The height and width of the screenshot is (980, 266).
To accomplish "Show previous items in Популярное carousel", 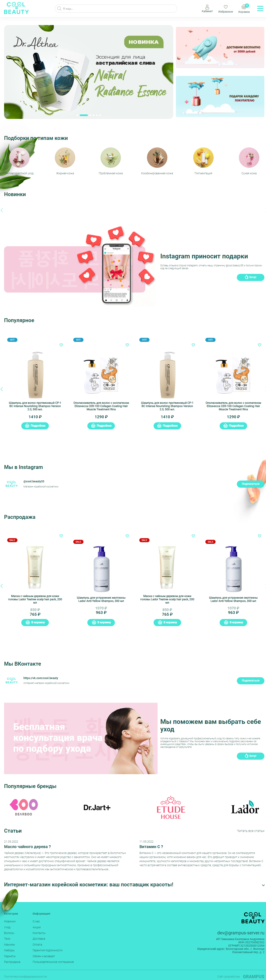I will point(2,389).
